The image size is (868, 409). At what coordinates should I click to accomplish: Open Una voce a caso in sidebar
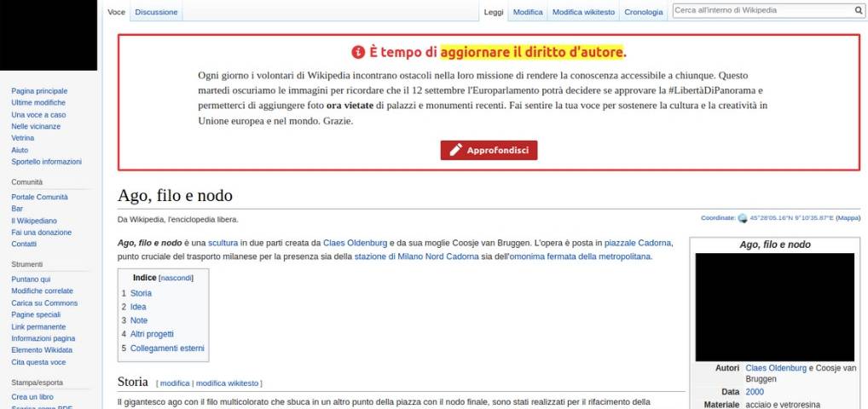coord(38,114)
